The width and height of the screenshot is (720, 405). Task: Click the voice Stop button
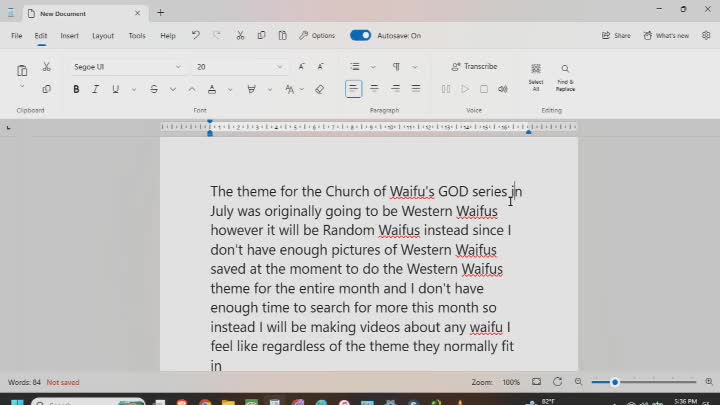[x=484, y=89]
